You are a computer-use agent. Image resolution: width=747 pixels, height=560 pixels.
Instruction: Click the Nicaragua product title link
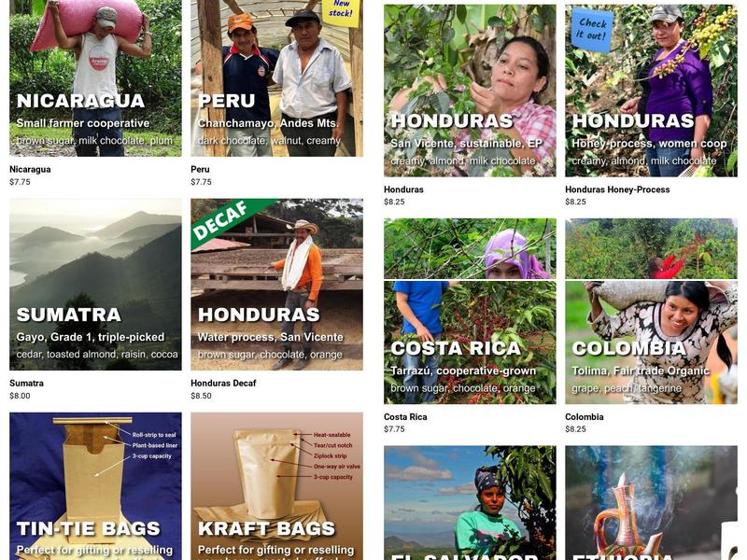[30, 169]
